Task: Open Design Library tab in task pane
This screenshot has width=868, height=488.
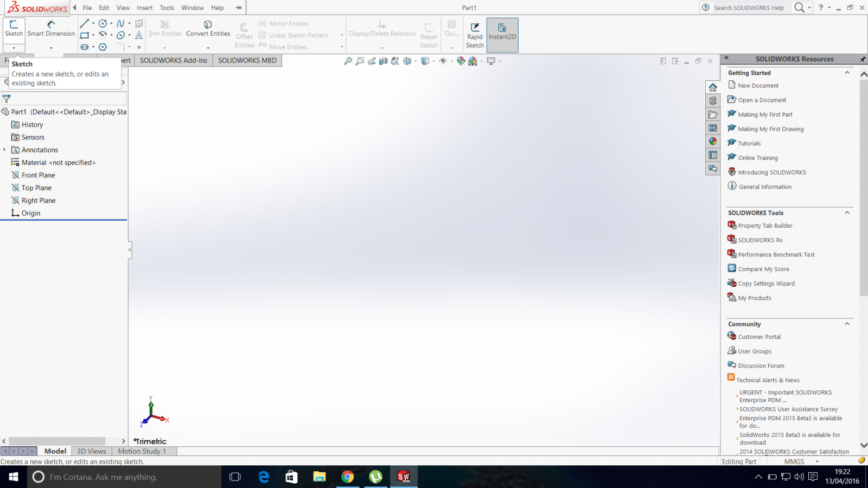Action: 713,101
